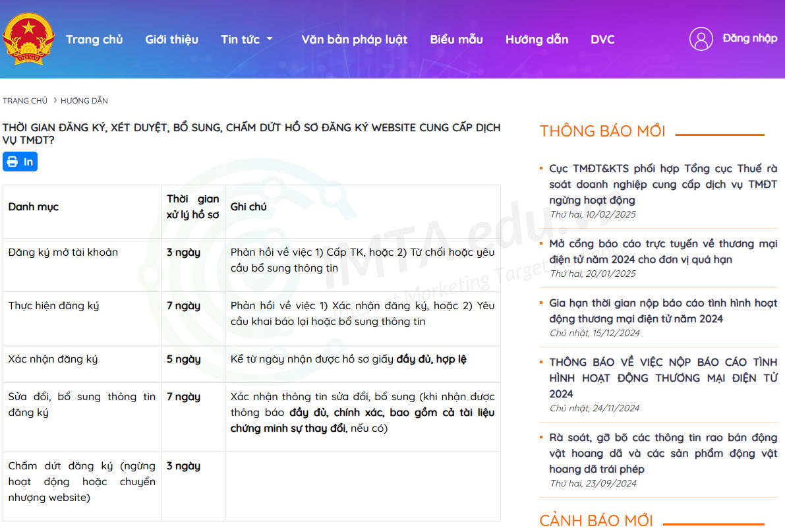Open notice Mở cổng báo cáo trực tuyến

click(663, 251)
